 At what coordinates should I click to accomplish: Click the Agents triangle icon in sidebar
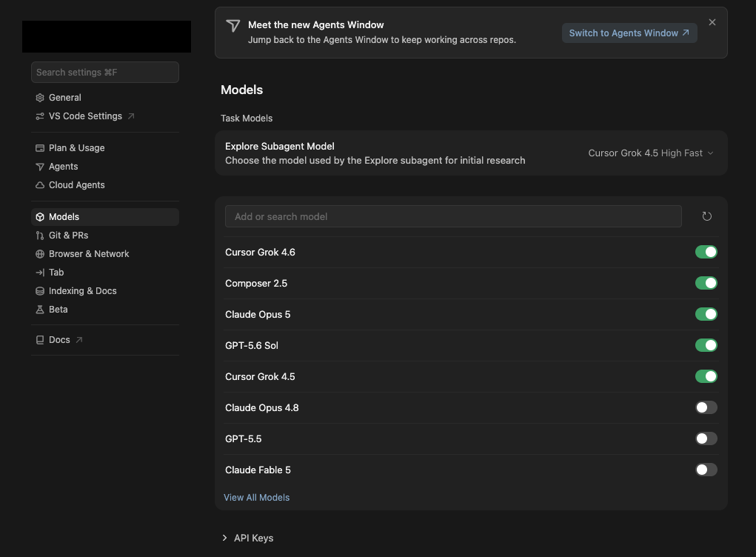[x=40, y=167]
